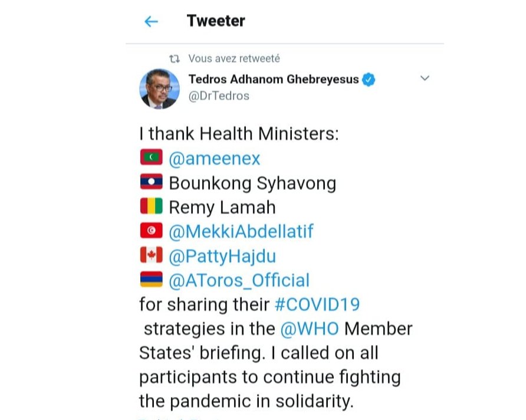Screen dimensions: 526x420
Task: Click the Laos flag emoji
Action: 151,182
